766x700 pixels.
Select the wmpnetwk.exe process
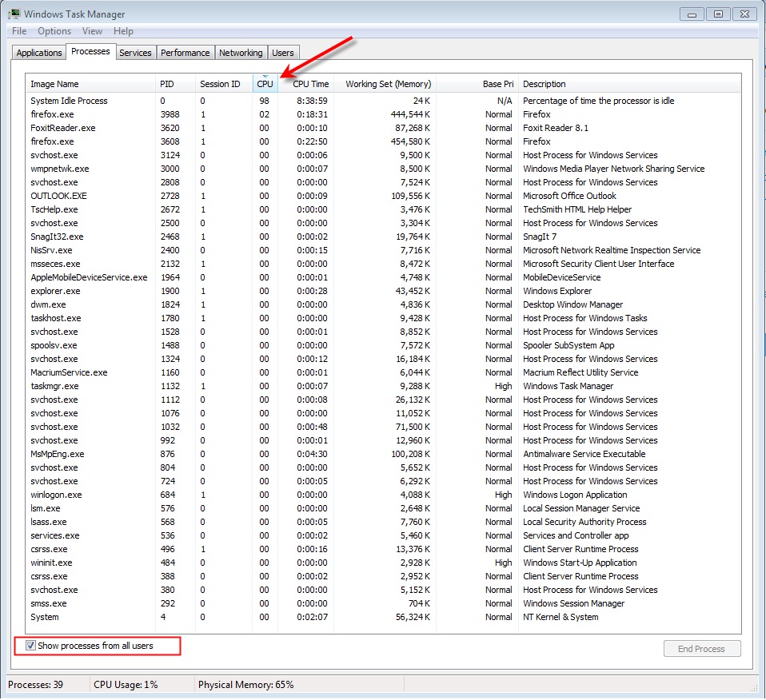[x=384, y=169]
